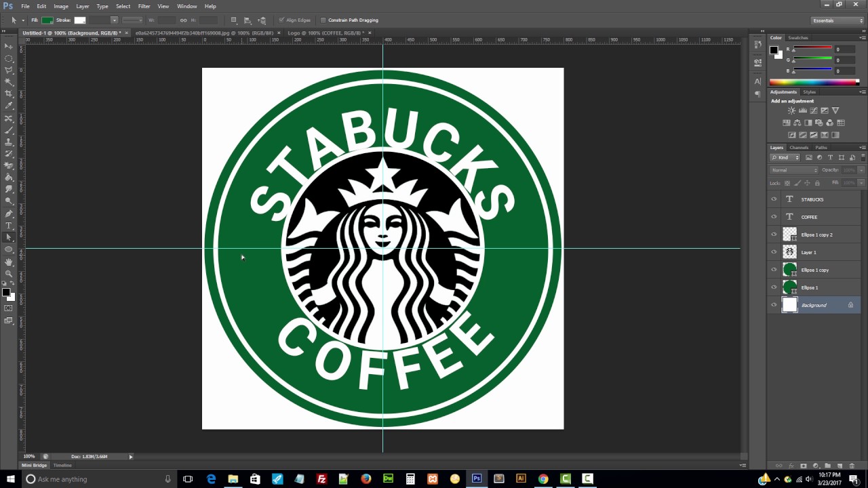Viewport: 868px width, 488px height.
Task: Switch to the Styles tab
Action: 810,91
